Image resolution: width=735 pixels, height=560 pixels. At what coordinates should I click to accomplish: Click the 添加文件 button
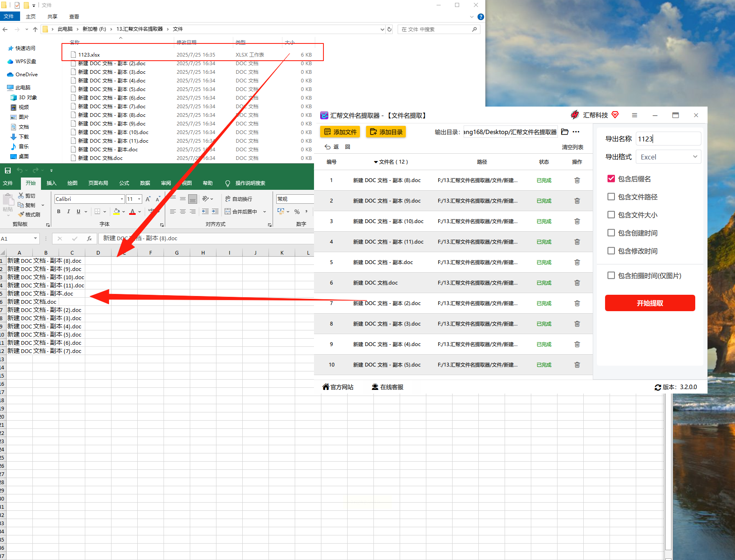pyautogui.click(x=340, y=132)
